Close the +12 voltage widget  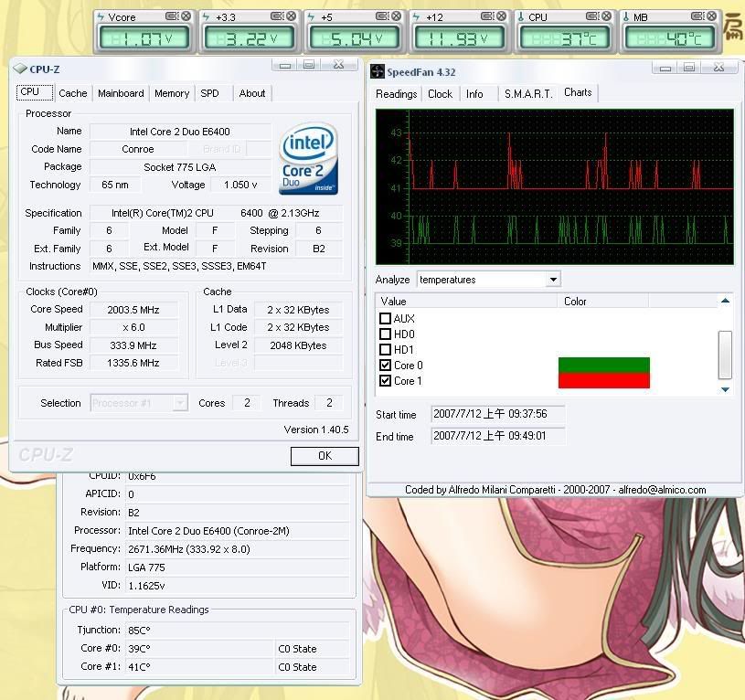[500, 16]
